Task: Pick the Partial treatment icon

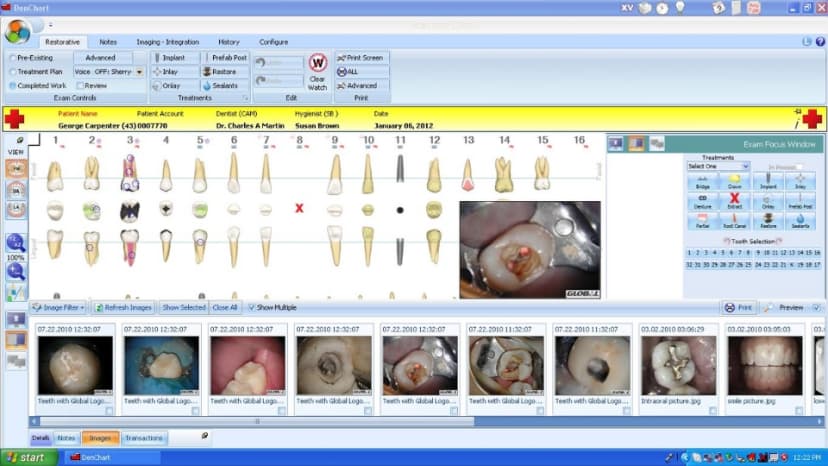Action: 702,220
